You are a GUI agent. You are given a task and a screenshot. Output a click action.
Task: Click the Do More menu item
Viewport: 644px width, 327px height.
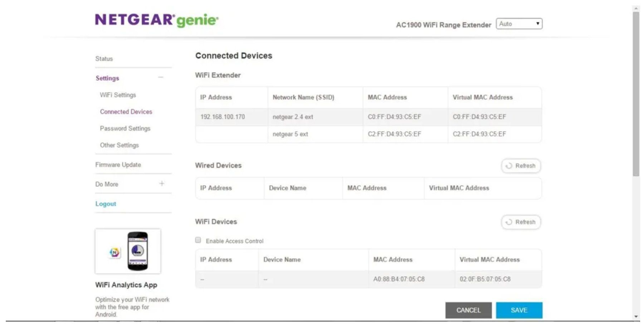pyautogui.click(x=107, y=184)
